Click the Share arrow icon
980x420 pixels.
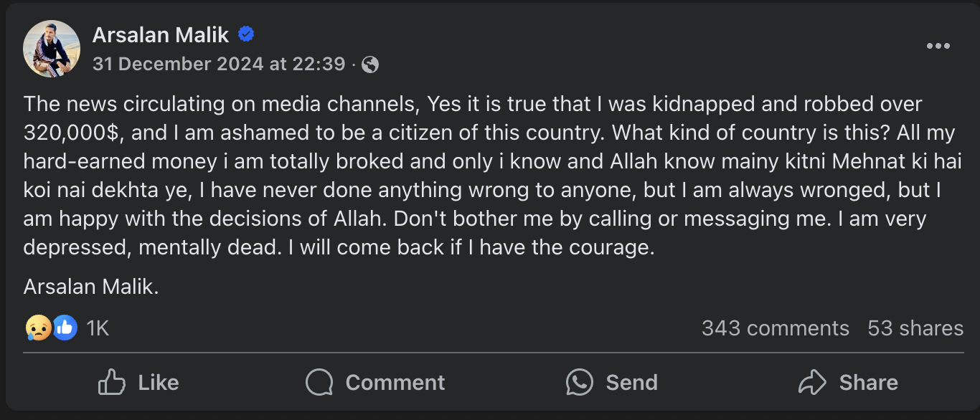click(813, 382)
